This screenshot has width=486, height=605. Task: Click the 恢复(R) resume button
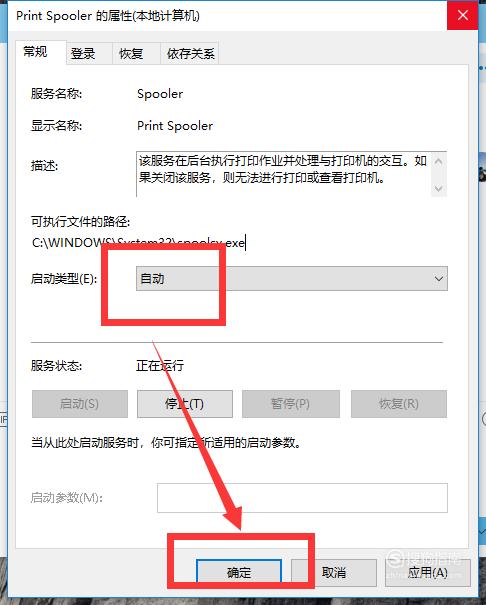399,404
